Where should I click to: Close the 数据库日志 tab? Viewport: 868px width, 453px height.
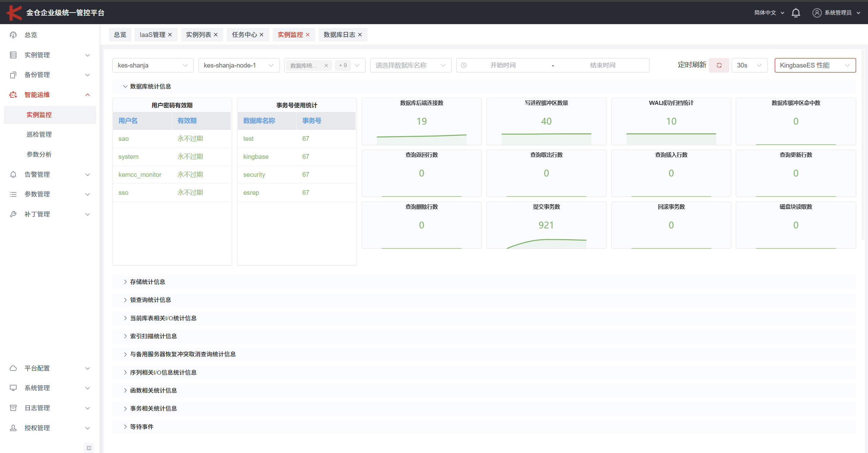360,35
